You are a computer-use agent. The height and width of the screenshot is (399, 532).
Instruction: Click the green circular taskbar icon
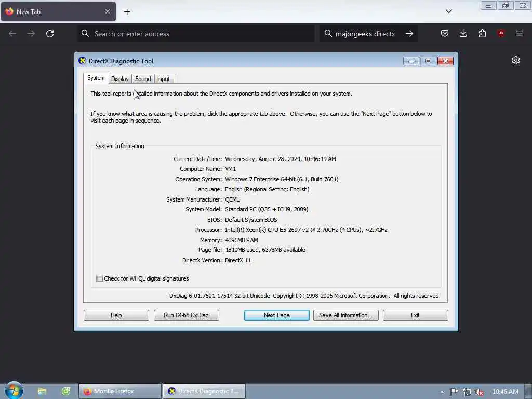coord(66,391)
